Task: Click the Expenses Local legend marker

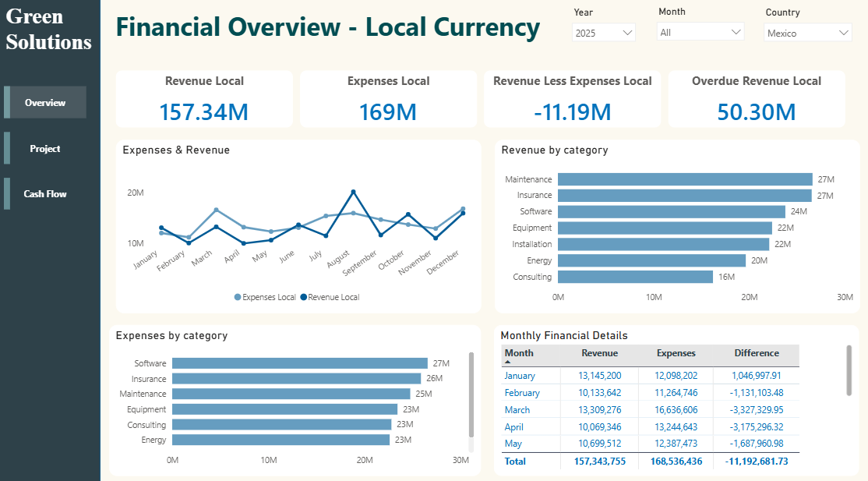Action: (238, 297)
